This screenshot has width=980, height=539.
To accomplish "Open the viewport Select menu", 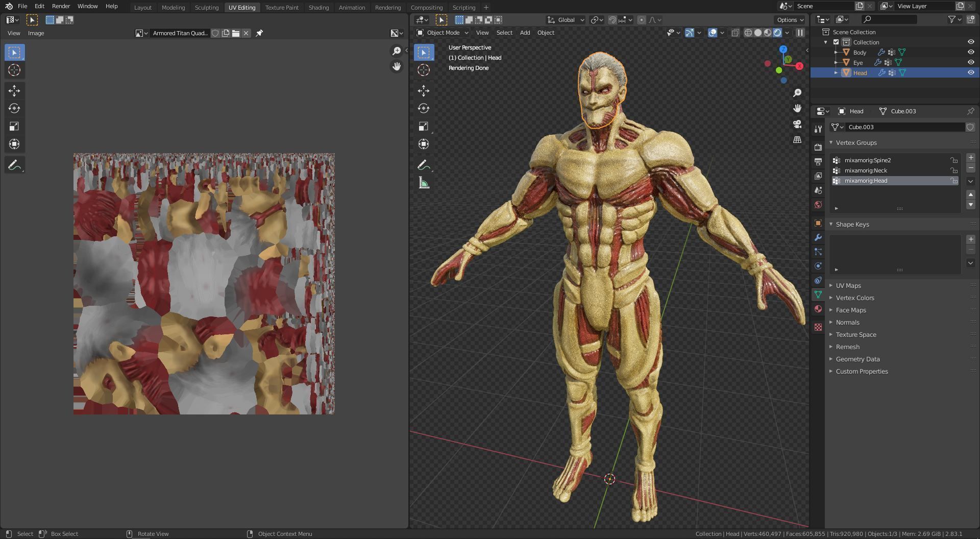I will coord(504,33).
